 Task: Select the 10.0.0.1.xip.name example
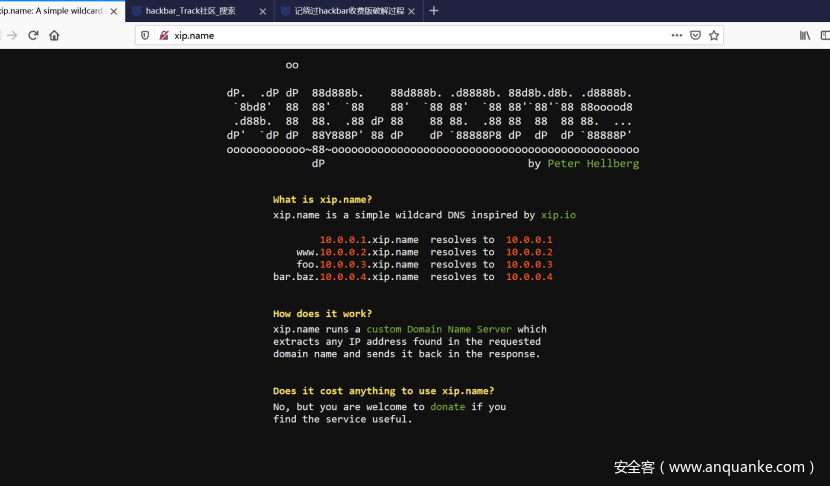point(369,240)
